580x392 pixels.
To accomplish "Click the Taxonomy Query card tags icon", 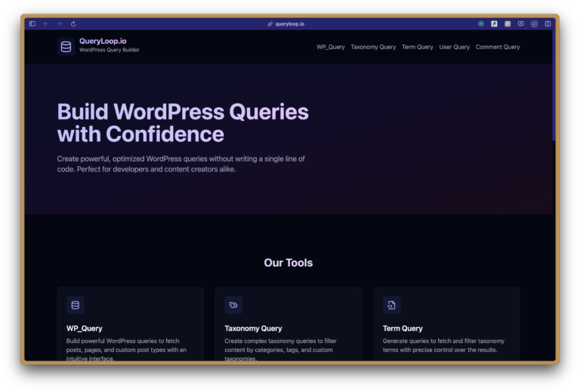I will click(233, 305).
